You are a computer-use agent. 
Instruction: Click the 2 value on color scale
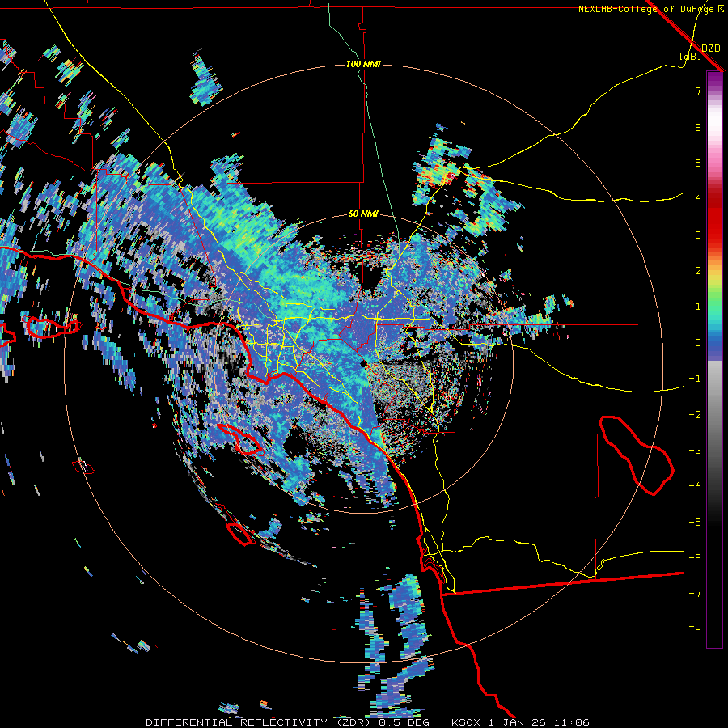(x=698, y=271)
